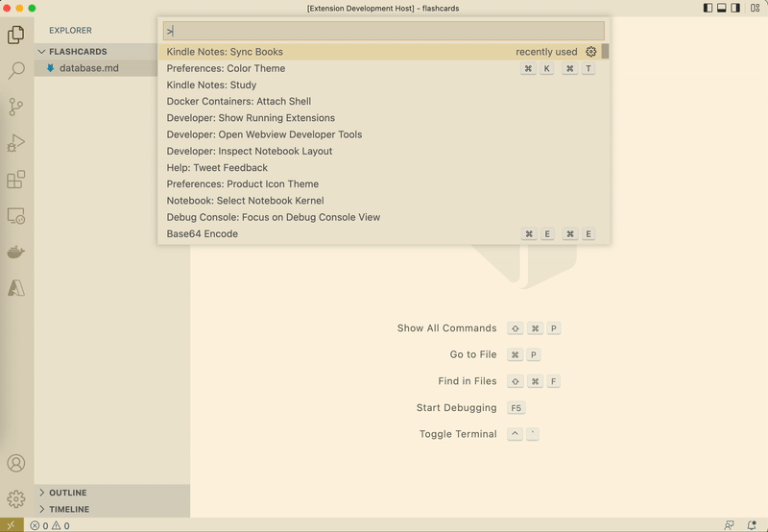Click the feedback icon in status bar
Image resolution: width=768 pixels, height=532 pixels.
coord(729,525)
